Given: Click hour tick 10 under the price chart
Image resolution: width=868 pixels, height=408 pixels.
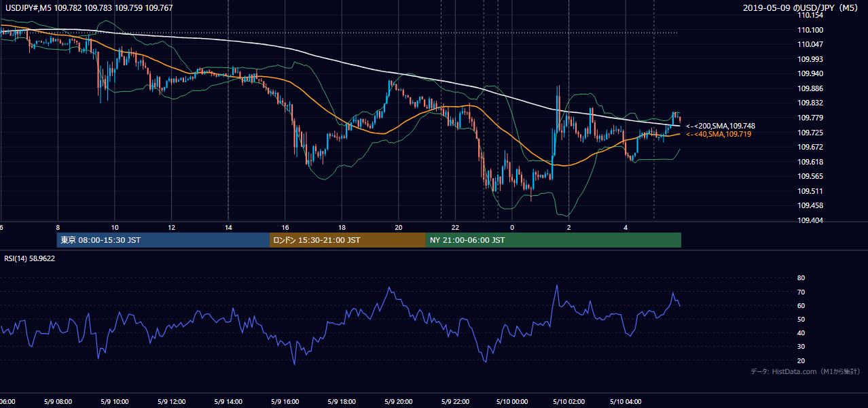Looking at the screenshot, I should tap(115, 227).
